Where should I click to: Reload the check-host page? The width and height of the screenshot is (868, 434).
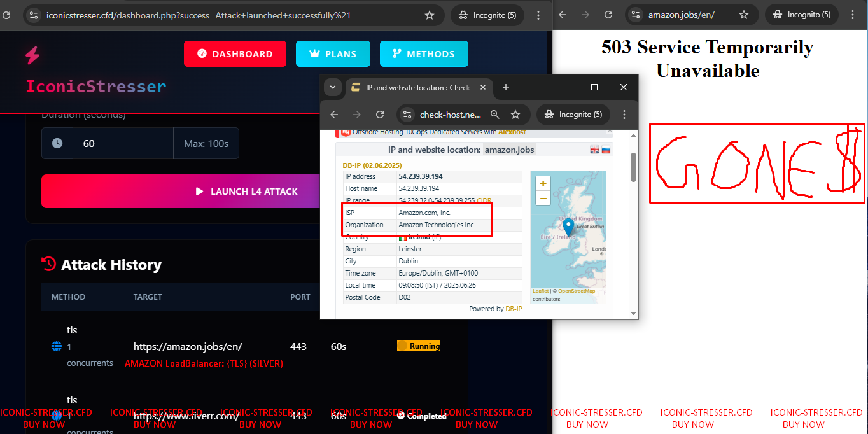coord(380,115)
